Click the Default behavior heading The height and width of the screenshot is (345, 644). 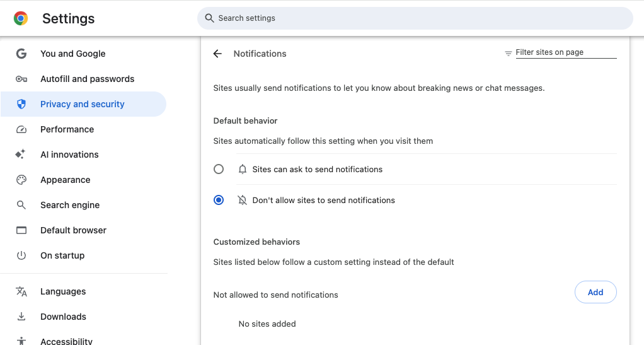(245, 121)
